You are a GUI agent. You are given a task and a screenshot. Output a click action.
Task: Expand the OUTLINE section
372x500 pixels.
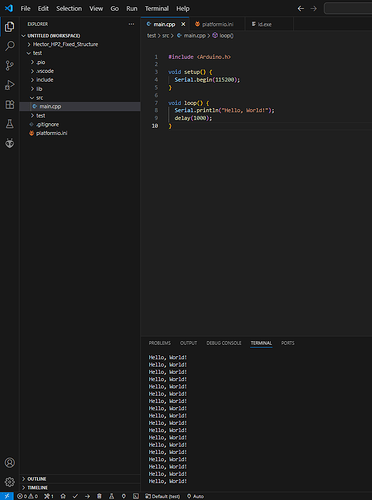point(37,479)
